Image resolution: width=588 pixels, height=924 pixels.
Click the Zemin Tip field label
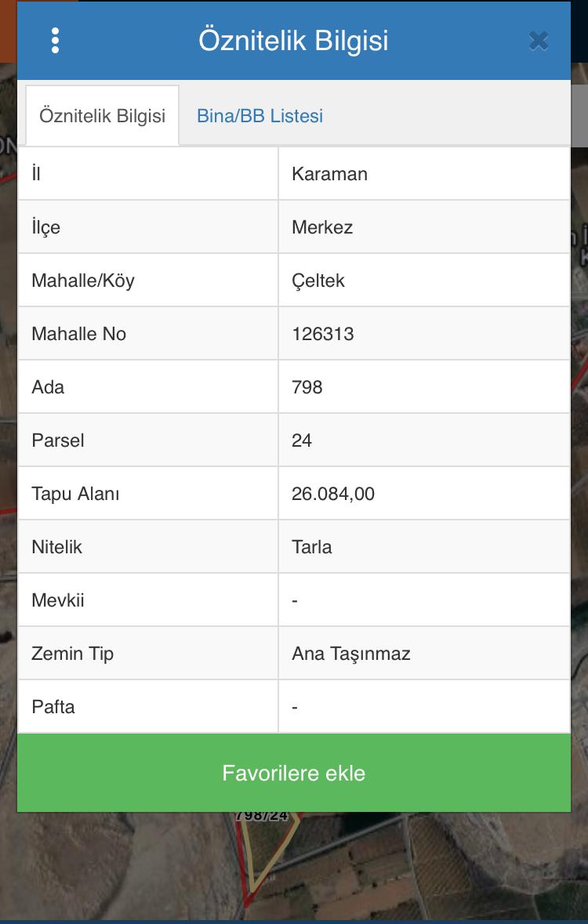(73, 654)
